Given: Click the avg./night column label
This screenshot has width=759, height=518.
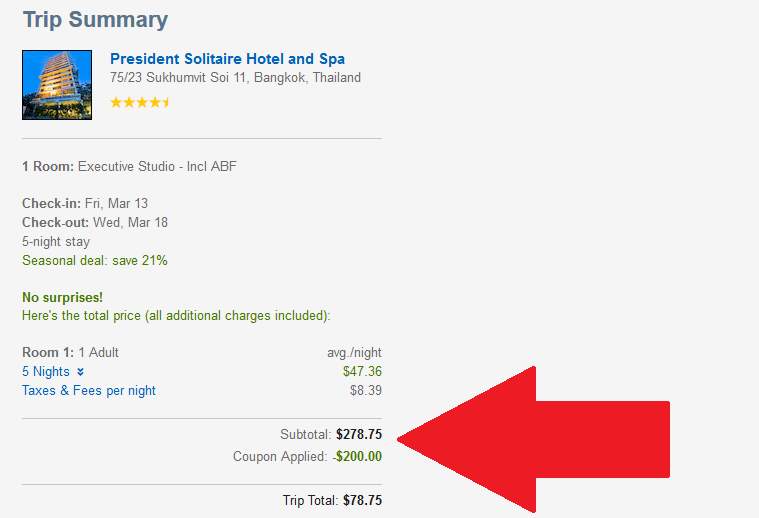Looking at the screenshot, I should click(354, 352).
